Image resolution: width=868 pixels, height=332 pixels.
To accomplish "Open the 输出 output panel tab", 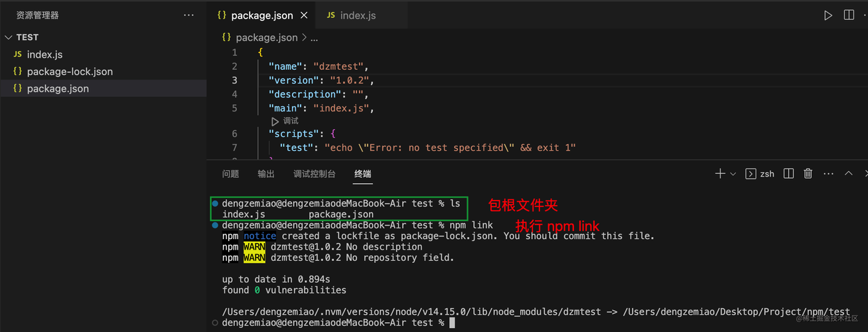I will pyautogui.click(x=266, y=174).
